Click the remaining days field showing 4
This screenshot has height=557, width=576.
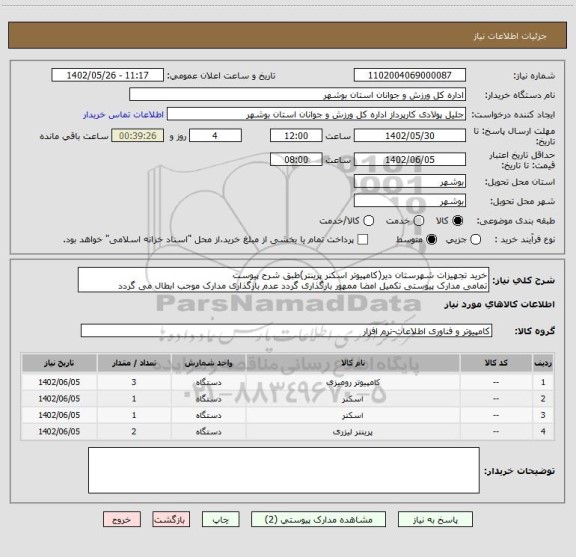[x=215, y=136]
